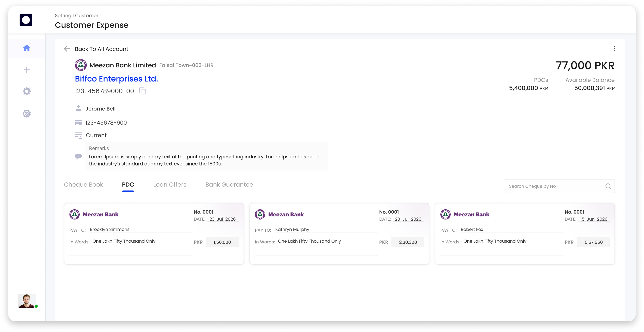Open settings via the gear sidebar icon
The width and height of the screenshot is (644, 332).
[x=27, y=91]
